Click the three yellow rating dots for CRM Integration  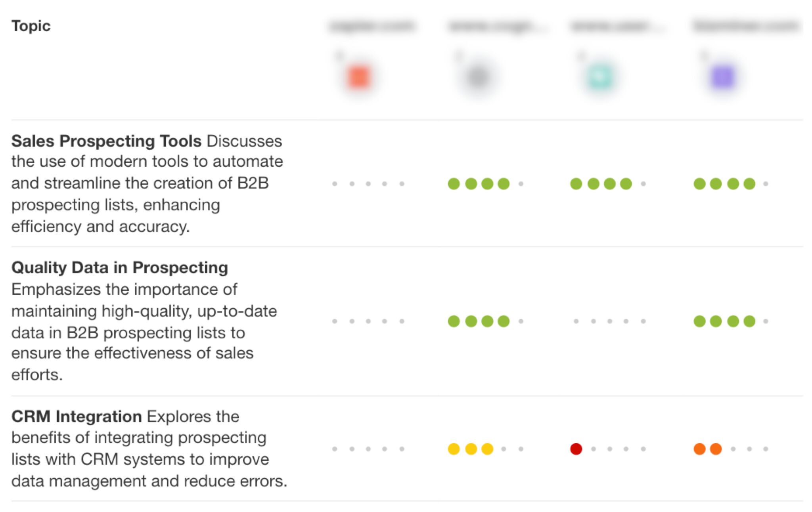(471, 449)
